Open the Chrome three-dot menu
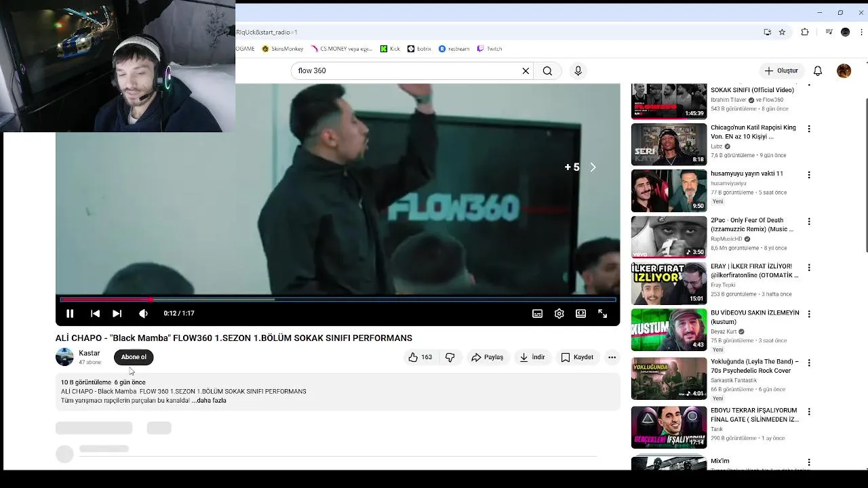Viewport: 868px width, 488px height. tap(862, 32)
